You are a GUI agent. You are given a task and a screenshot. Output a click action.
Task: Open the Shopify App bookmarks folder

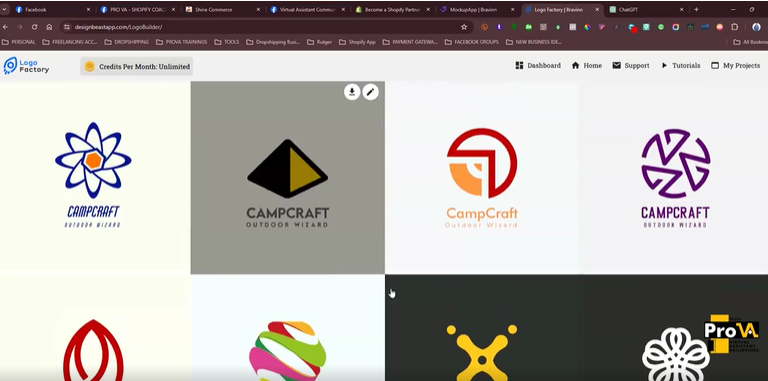click(x=357, y=42)
